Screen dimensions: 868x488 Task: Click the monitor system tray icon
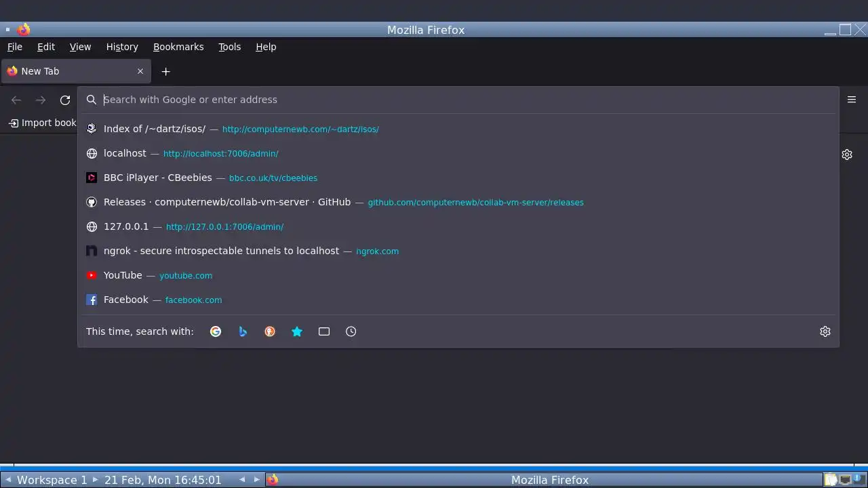[x=845, y=480]
